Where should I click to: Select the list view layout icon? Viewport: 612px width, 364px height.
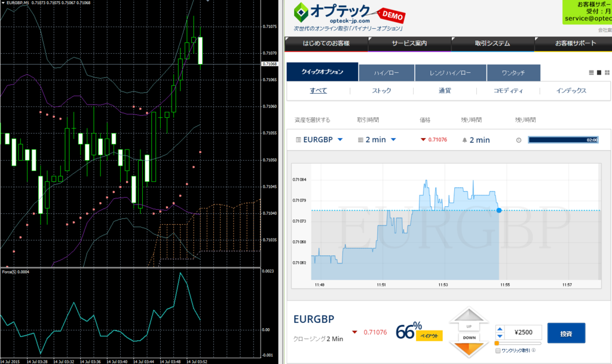[x=591, y=72]
